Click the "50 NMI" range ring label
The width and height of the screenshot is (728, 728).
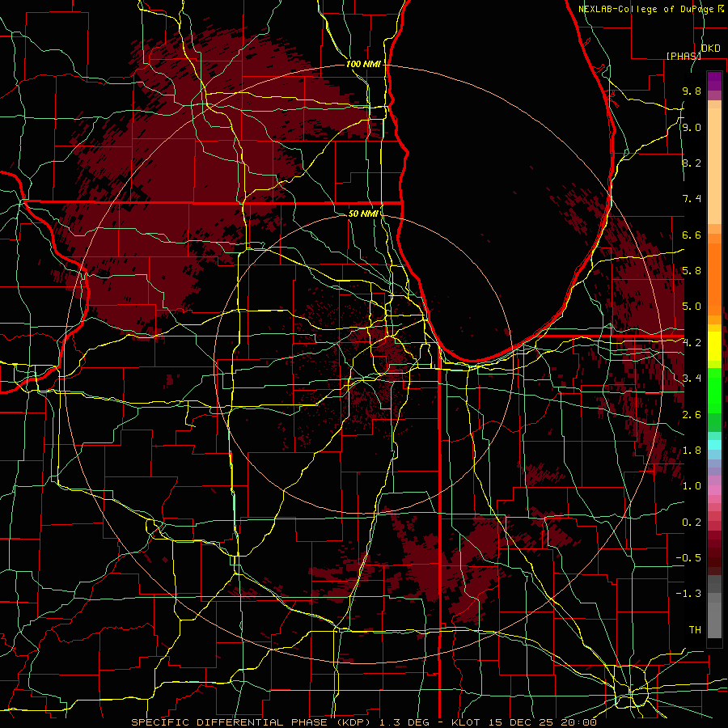point(363,214)
